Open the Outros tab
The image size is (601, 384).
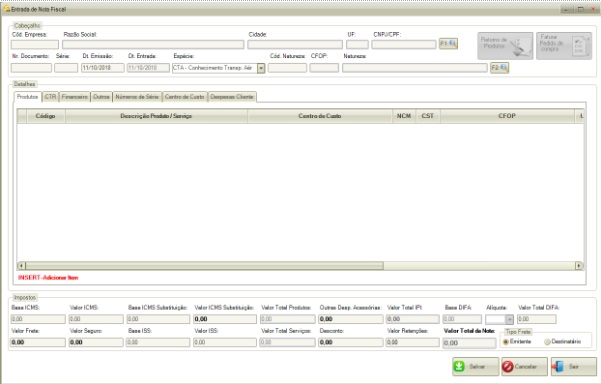click(x=101, y=97)
